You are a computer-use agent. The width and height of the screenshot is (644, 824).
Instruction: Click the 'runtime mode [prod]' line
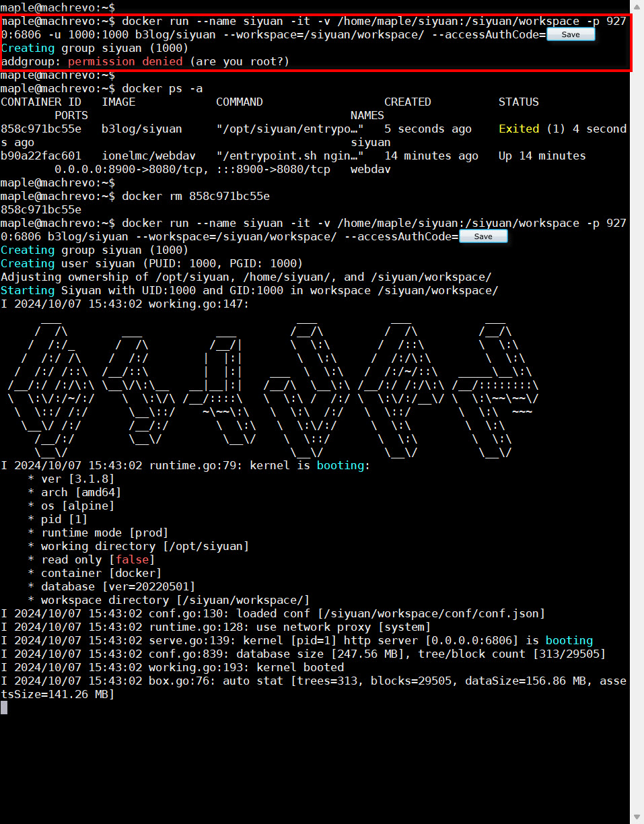(98, 533)
